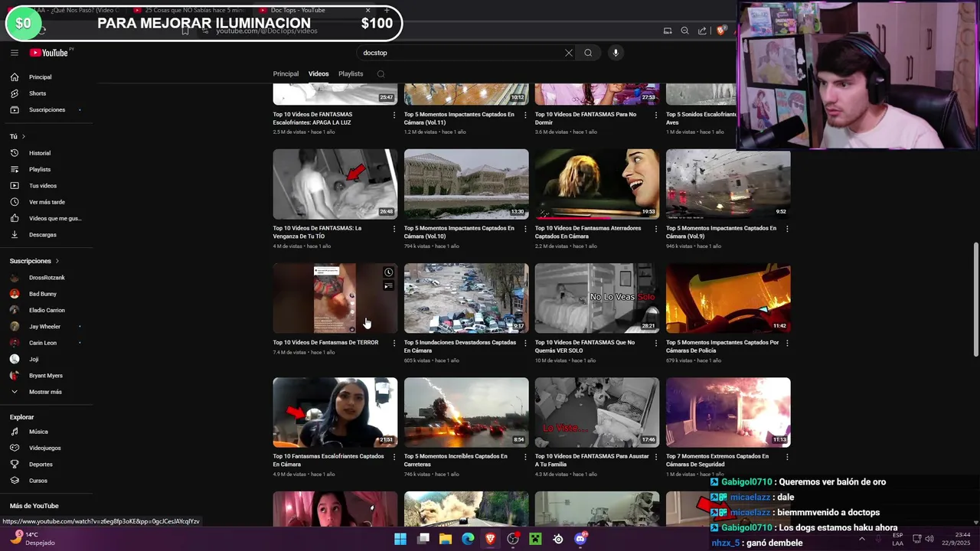Click title 'Top 10 Videos De Fantasmas Aterradores'
Screen dimensions: 980x551
coord(588,232)
